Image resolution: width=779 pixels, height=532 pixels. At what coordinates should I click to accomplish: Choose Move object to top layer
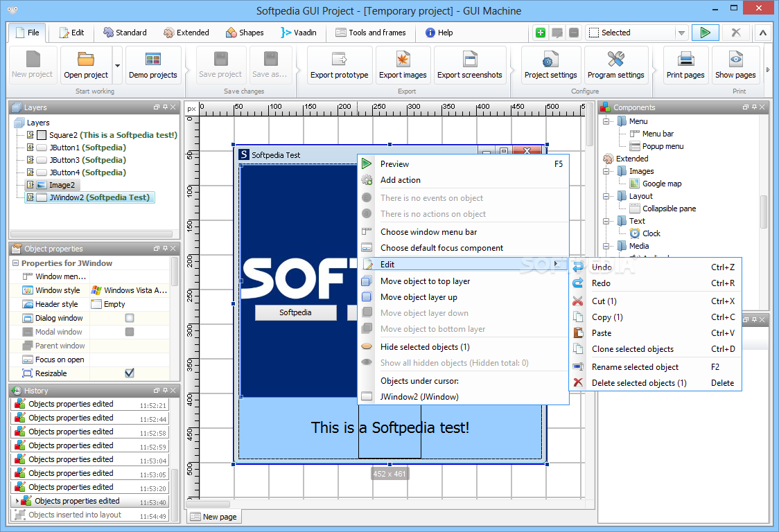tap(463, 281)
